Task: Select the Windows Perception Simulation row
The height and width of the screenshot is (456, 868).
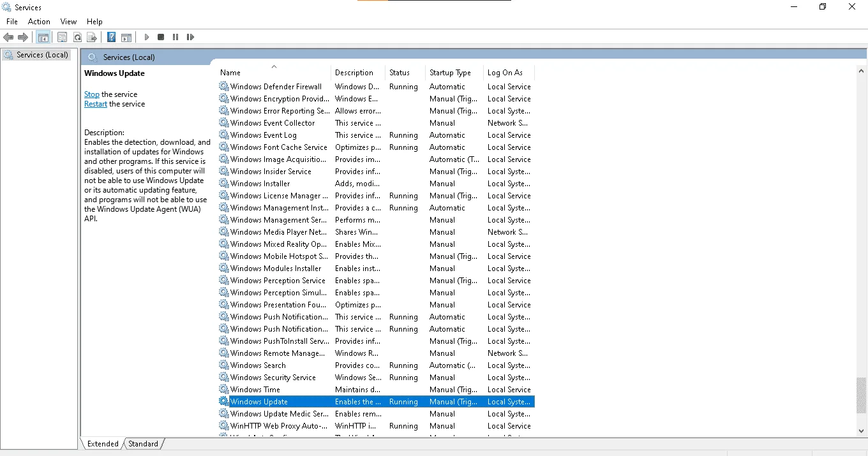Action: (377, 293)
